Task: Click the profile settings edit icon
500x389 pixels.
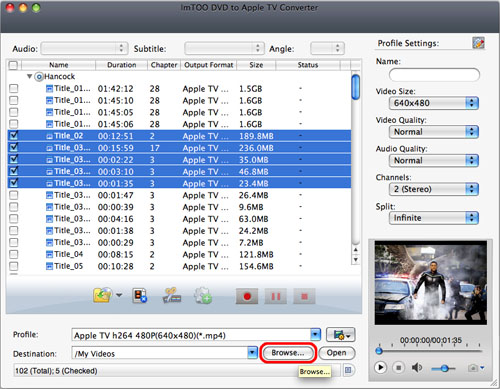Action: point(478,43)
